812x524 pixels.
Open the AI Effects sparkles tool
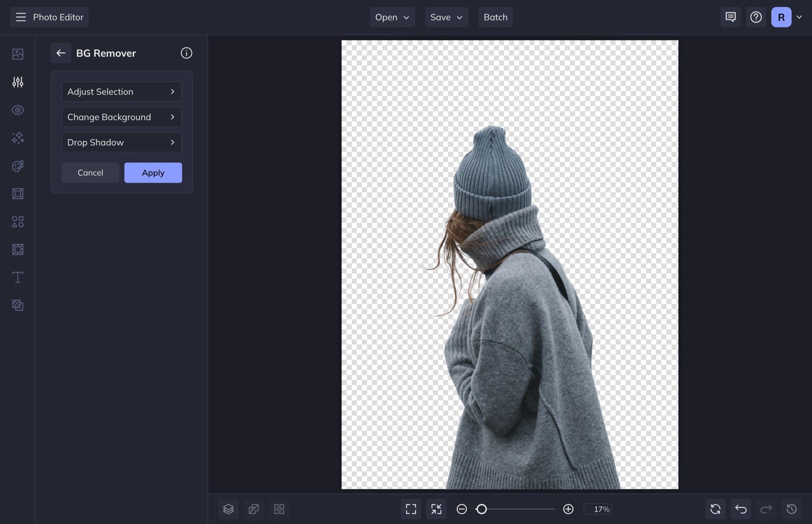coord(17,137)
